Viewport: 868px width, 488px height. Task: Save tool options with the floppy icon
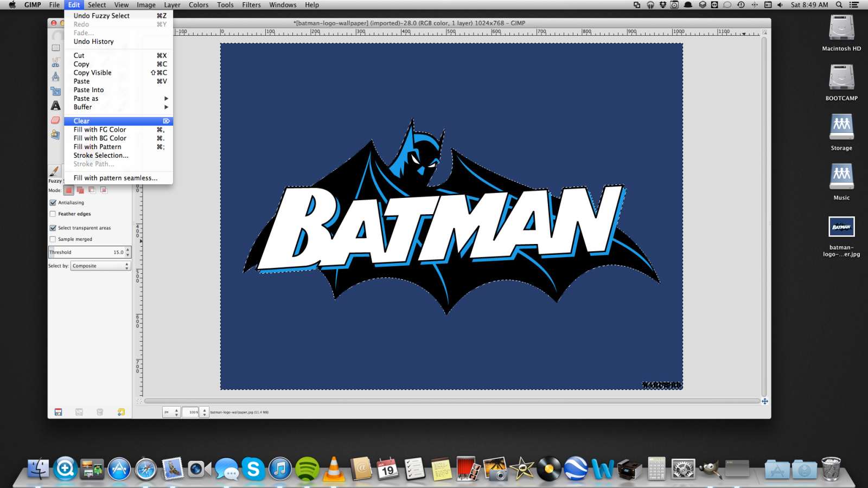click(59, 412)
